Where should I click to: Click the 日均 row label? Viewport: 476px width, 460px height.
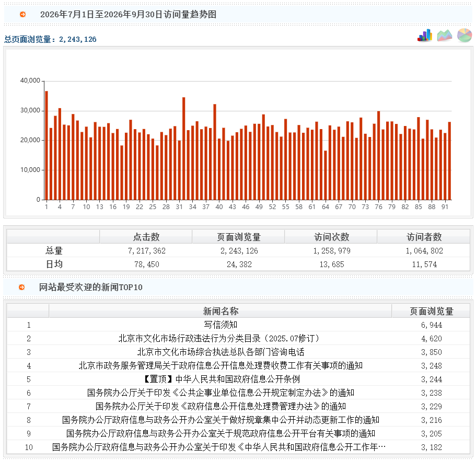[x=54, y=264]
